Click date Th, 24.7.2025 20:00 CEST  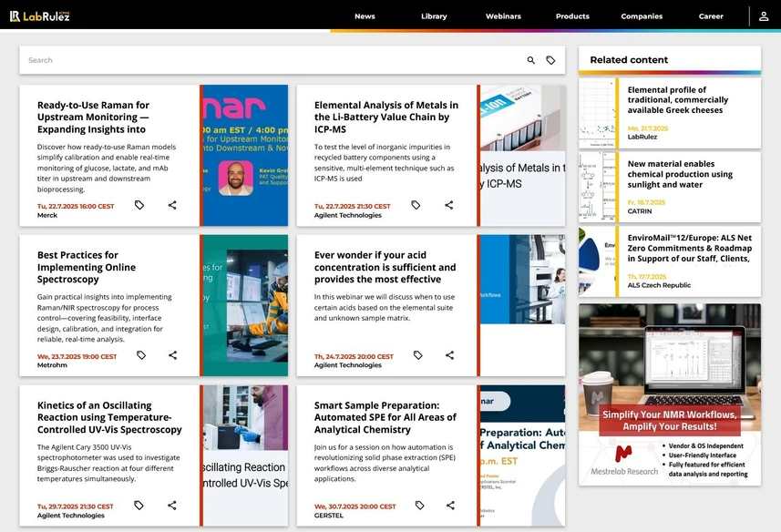coord(354,356)
